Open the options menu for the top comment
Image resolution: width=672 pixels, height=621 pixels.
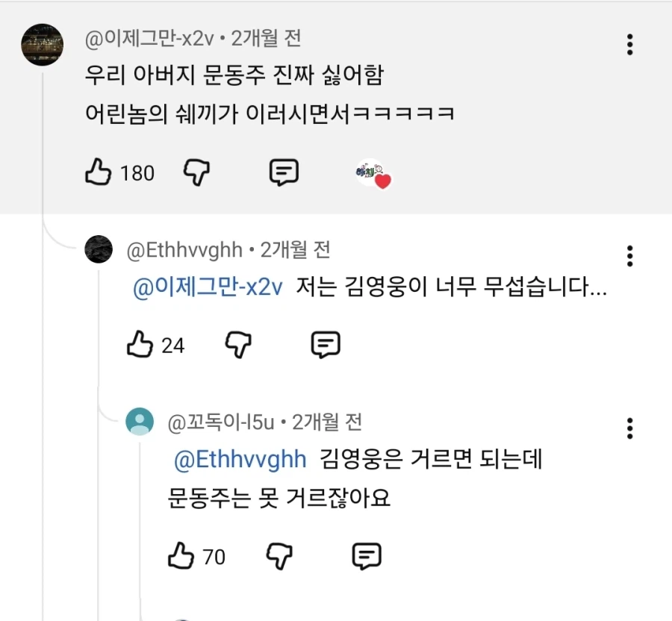point(629,46)
